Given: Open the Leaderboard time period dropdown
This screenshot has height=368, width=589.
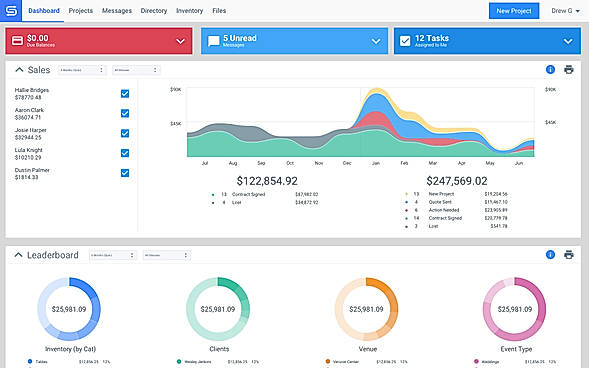Looking at the screenshot, I should (x=113, y=255).
